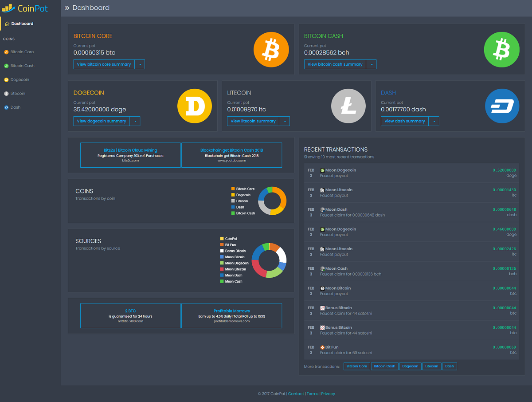Image resolution: width=532 pixels, height=402 pixels.
Task: Click the Bitcoin Core orange legend swatch
Action: (x=233, y=189)
